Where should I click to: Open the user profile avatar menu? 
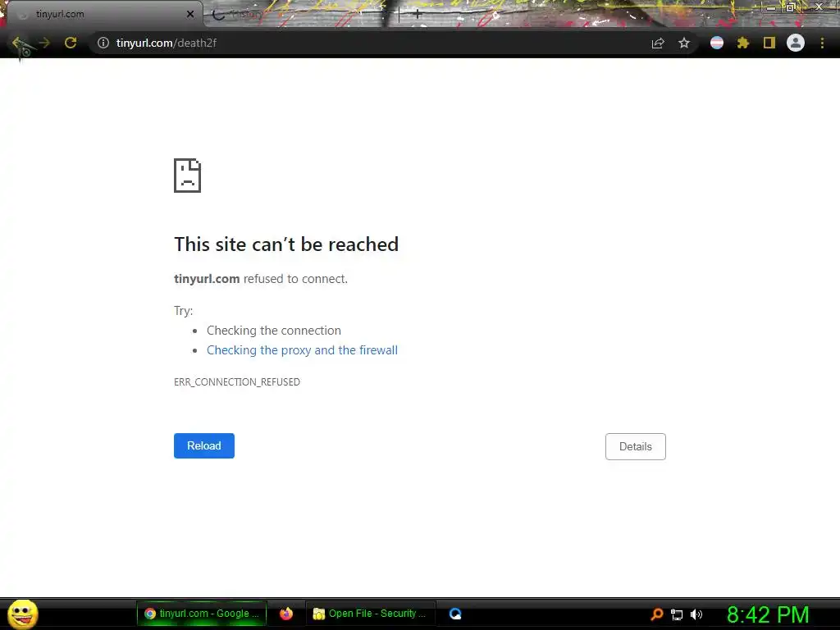796,43
